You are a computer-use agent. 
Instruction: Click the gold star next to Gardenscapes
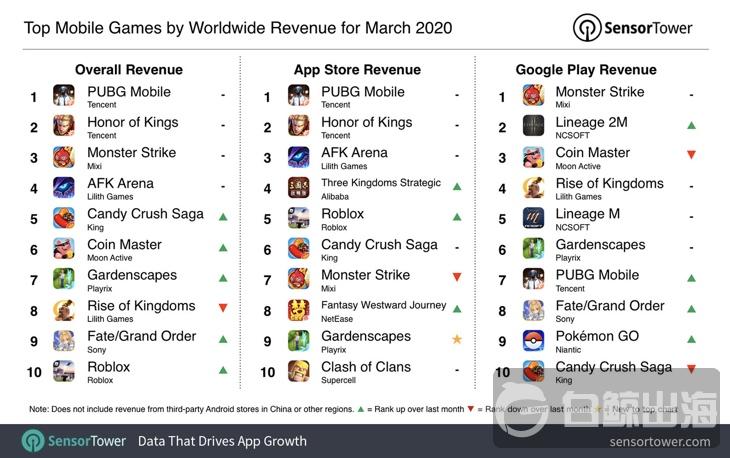coord(457,339)
